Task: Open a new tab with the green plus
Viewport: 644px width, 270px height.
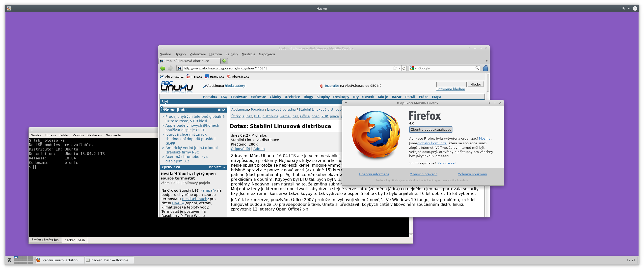Action: pyautogui.click(x=224, y=61)
